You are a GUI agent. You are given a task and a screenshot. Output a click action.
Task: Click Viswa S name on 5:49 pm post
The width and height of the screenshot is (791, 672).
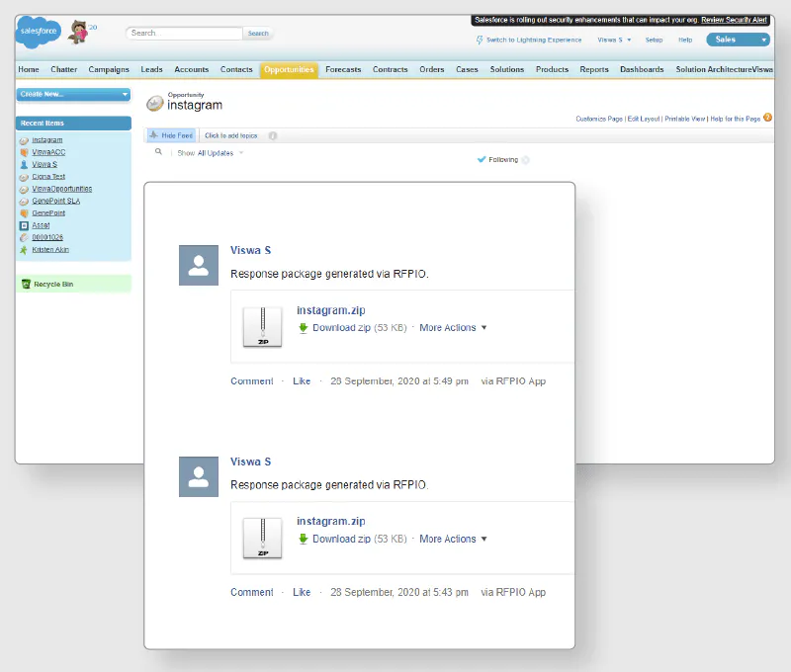251,250
